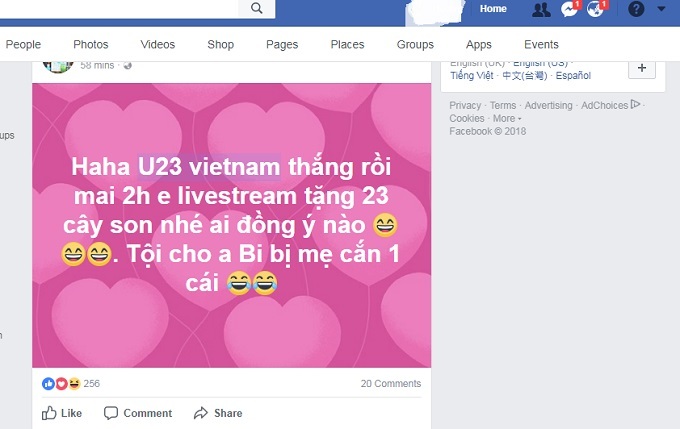Click the plus button to add a language
680x429 pixels.
point(642,68)
